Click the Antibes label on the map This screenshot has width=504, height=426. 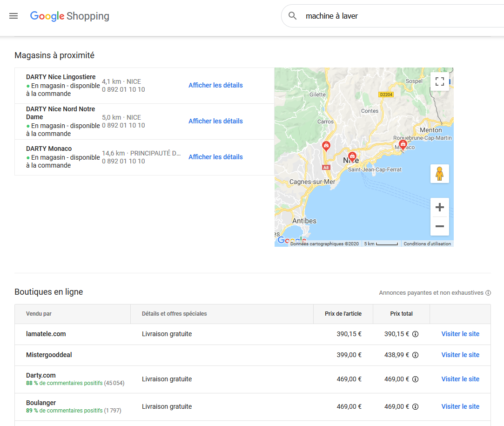point(304,221)
